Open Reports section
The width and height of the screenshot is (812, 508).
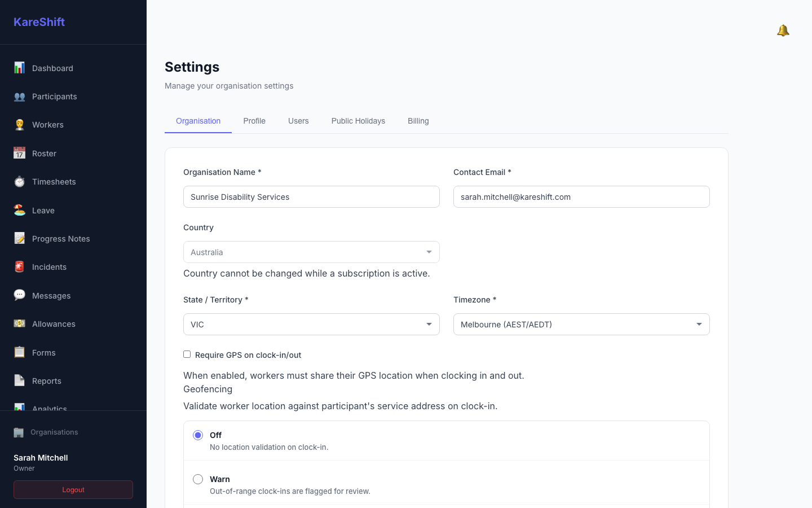click(x=73, y=380)
